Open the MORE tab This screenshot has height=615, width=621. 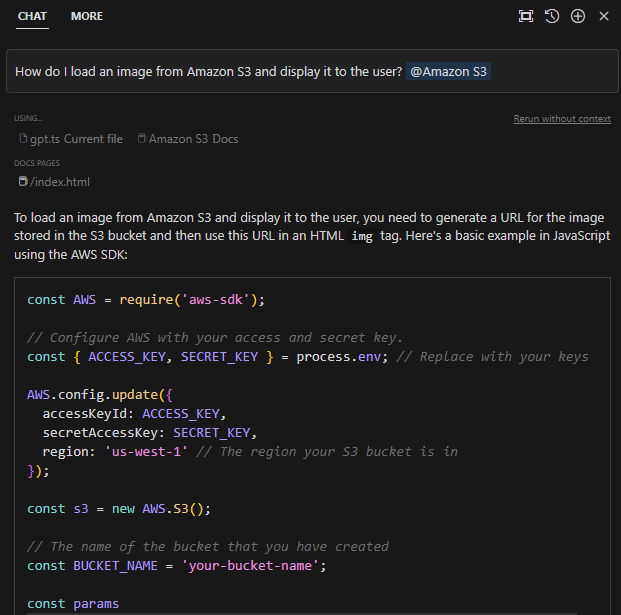(86, 16)
